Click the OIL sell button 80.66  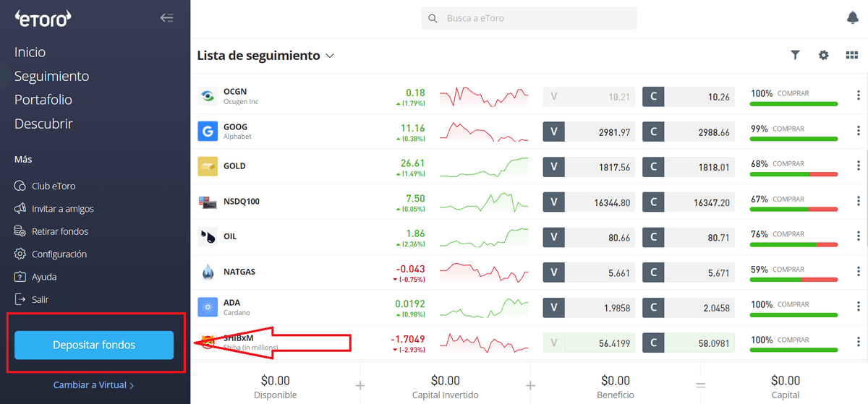pos(589,237)
